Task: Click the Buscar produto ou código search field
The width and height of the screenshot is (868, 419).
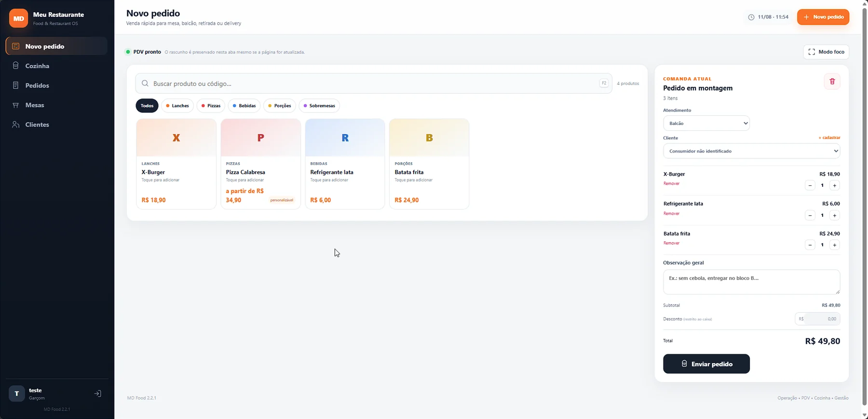Action: click(374, 84)
